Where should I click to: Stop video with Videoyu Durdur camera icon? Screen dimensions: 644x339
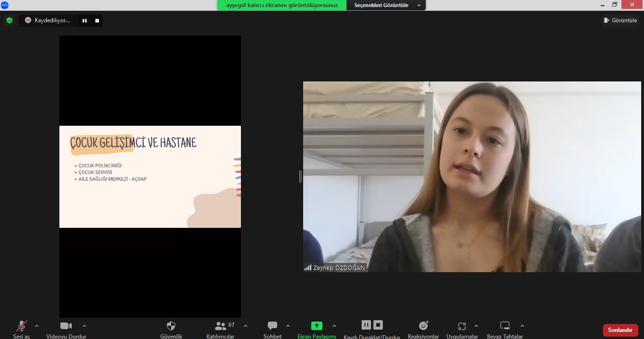tap(66, 326)
